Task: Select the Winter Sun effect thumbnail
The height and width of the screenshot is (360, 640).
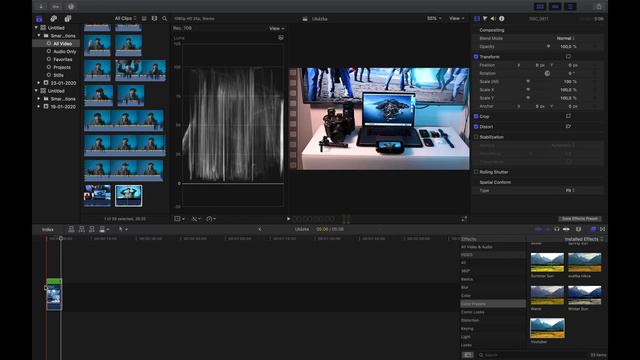Action: click(x=584, y=295)
